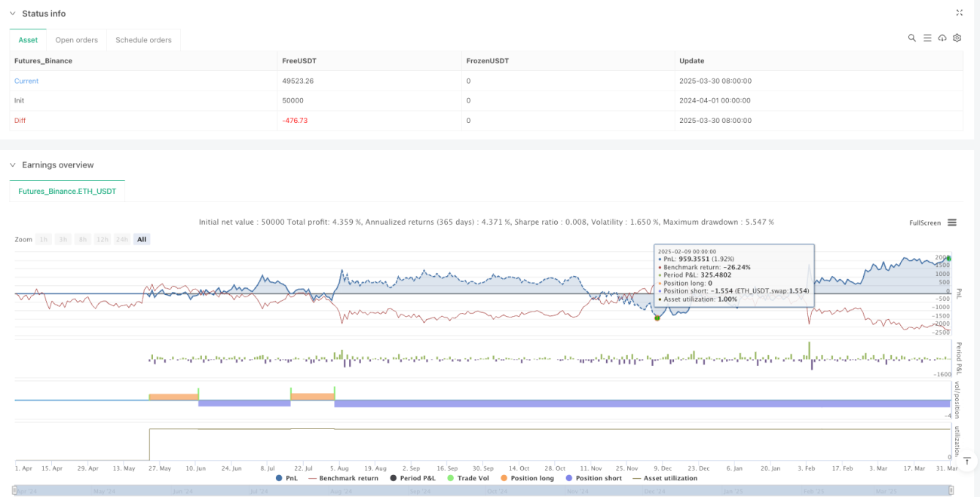Viewport: 980px width, 497px height.
Task: Click the chart range navigator at the bottom
Action: coord(482,491)
